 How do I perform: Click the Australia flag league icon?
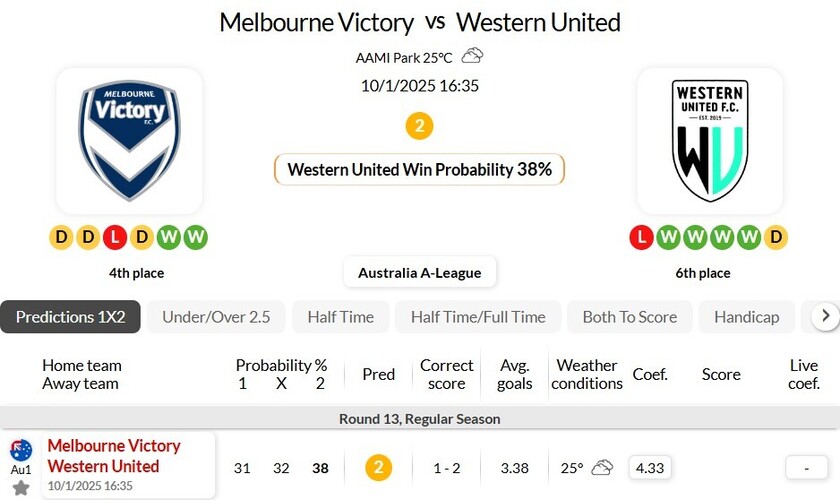tap(21, 450)
